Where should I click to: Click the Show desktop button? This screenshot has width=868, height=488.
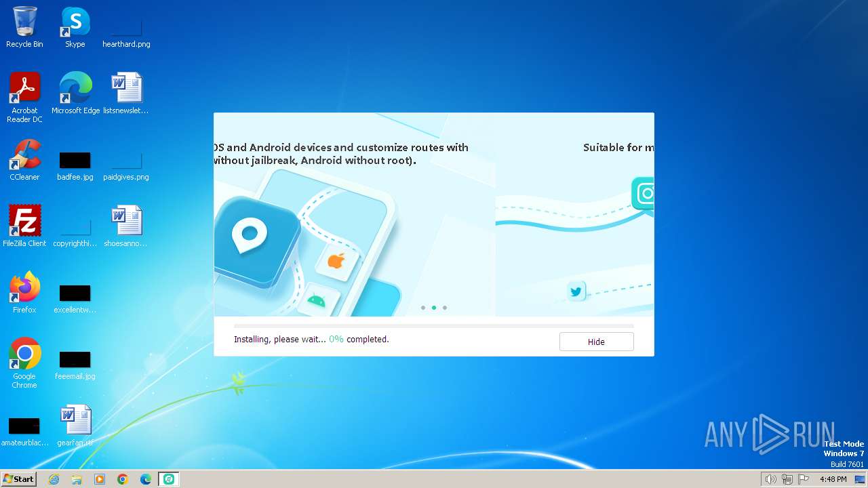tap(861, 479)
